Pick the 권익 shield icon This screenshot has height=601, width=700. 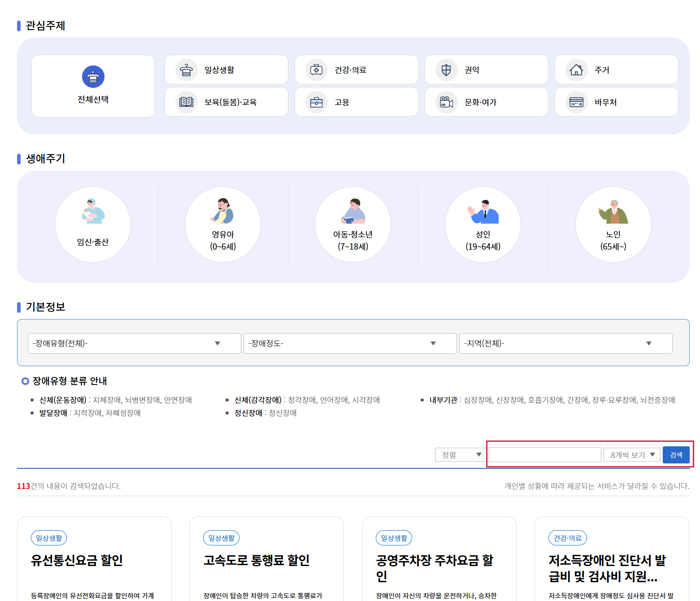(446, 70)
